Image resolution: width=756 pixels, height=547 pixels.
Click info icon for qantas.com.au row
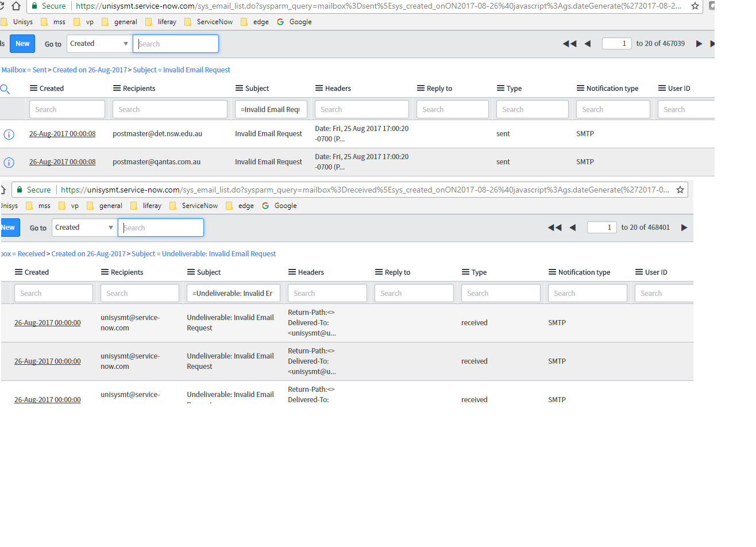pyautogui.click(x=9, y=162)
